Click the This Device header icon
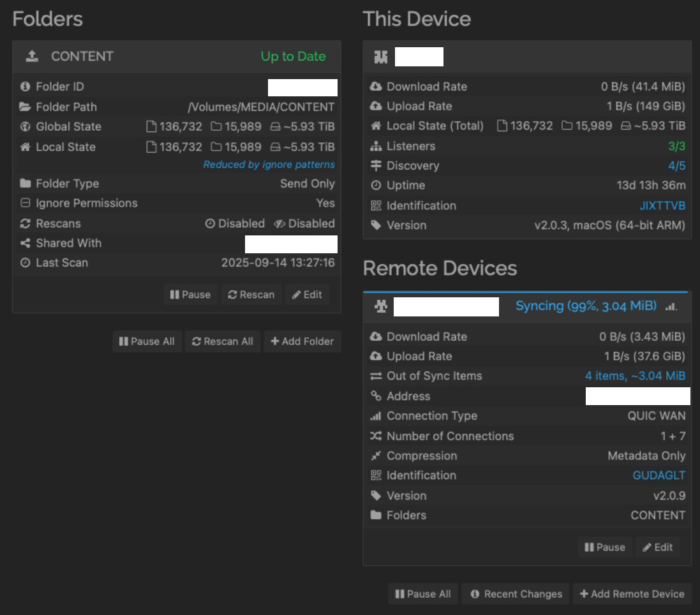 [x=380, y=57]
